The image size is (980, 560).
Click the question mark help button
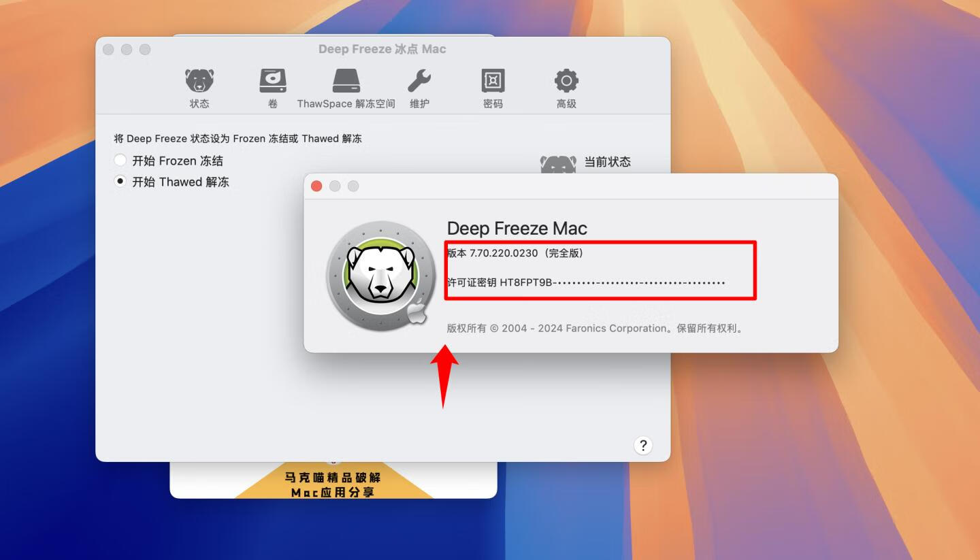tap(642, 445)
